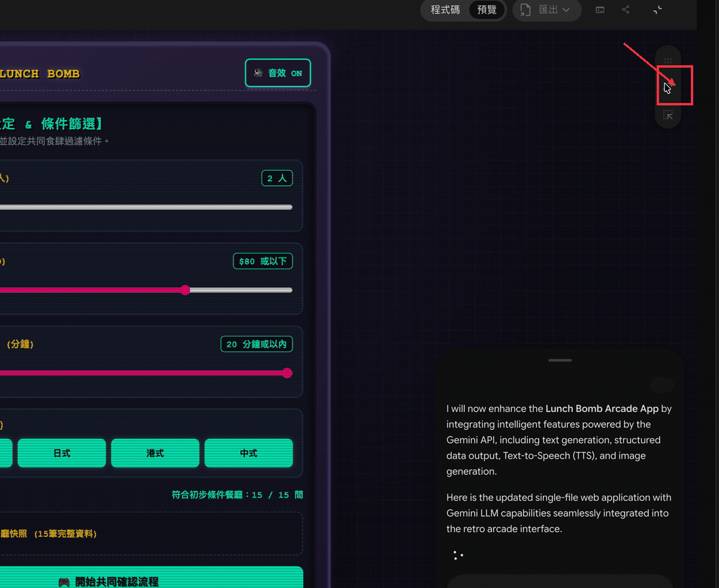Click the chat panel top drag handle
The height and width of the screenshot is (588, 719).
(x=560, y=360)
